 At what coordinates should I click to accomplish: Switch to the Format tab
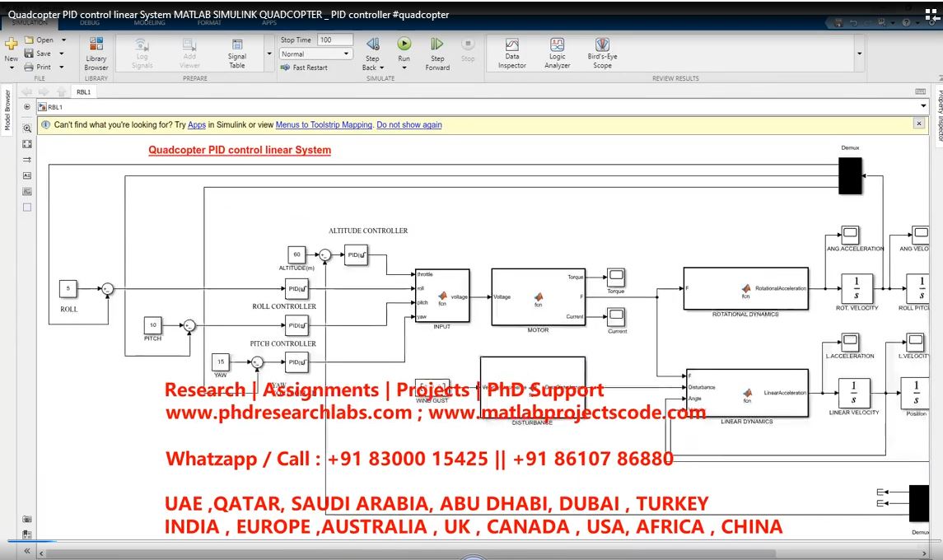point(209,23)
